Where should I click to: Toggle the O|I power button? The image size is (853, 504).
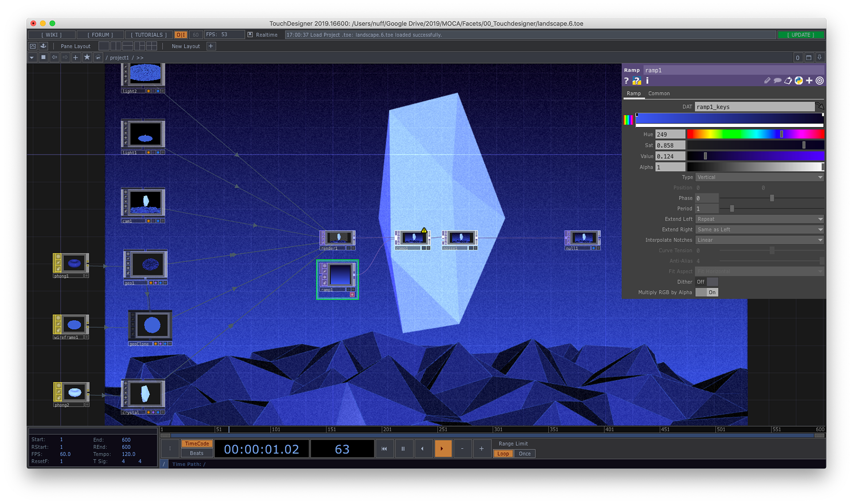tap(180, 35)
